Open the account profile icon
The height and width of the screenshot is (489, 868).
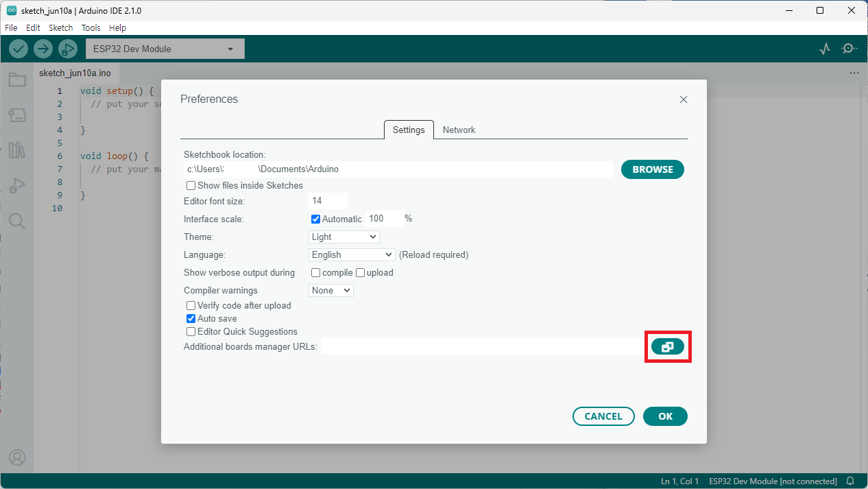(17, 457)
